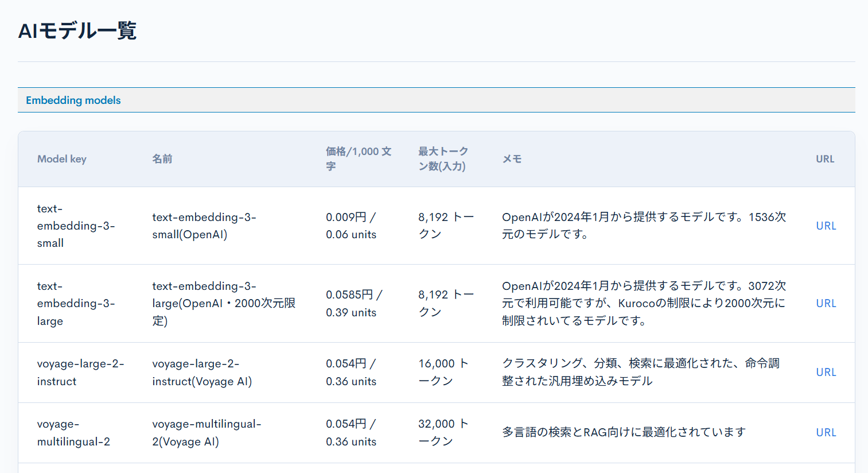The width and height of the screenshot is (868, 473).
Task: Open the URL link for text-embedding-3-small
Action: click(826, 226)
